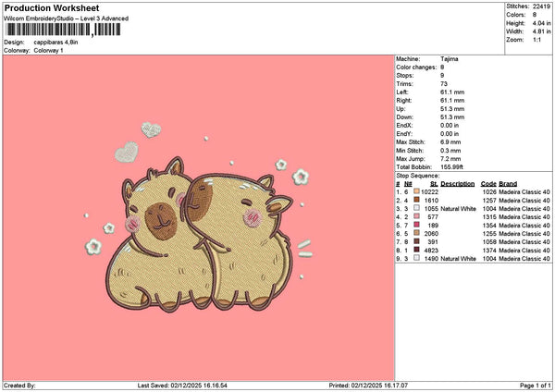Click the Max Stitch value '6.9 mm'
The image size is (555, 392).
[450, 141]
